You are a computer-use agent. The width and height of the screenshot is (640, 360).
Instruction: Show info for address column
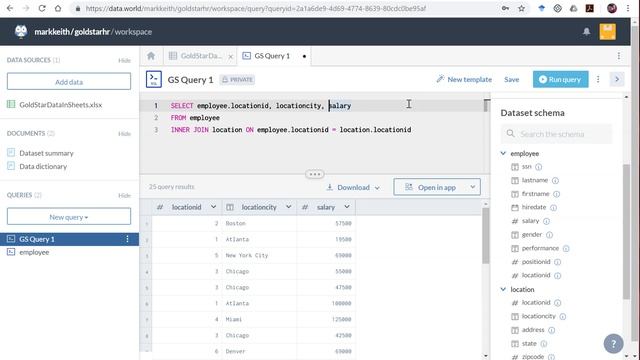(x=551, y=330)
